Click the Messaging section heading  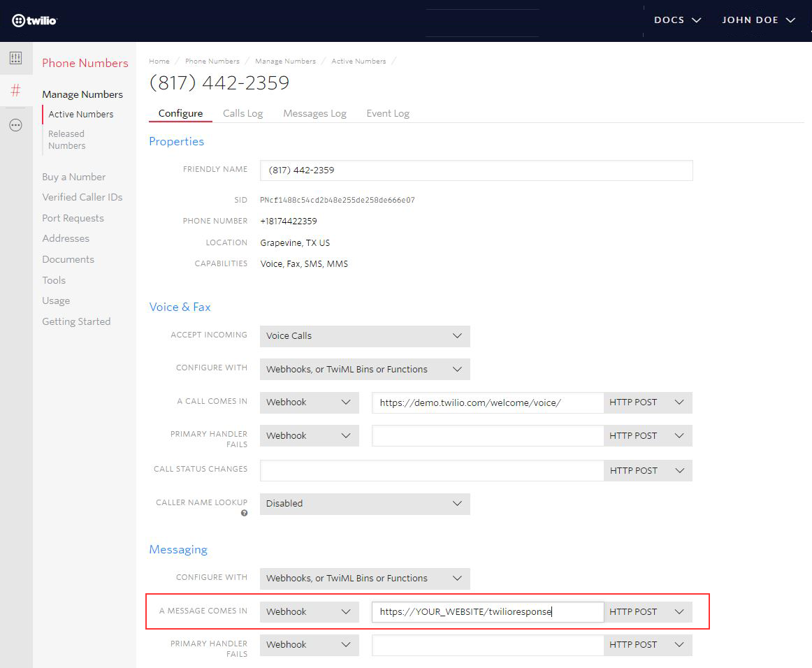(x=178, y=549)
